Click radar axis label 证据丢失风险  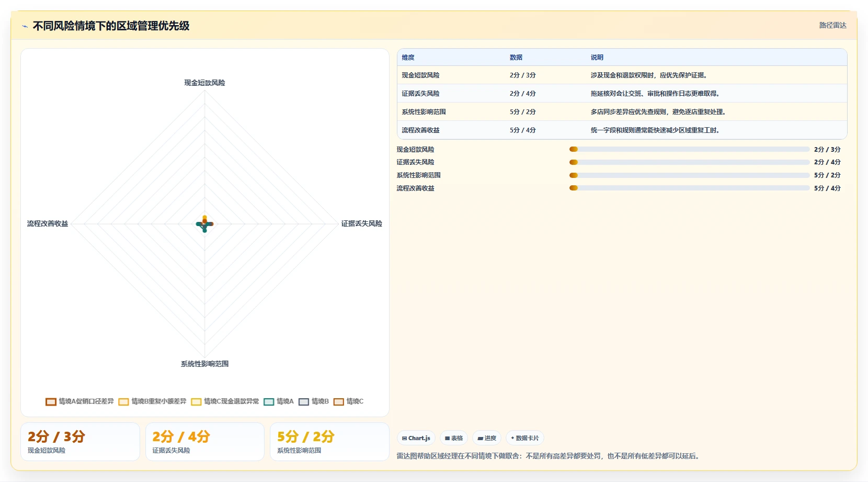(x=361, y=223)
